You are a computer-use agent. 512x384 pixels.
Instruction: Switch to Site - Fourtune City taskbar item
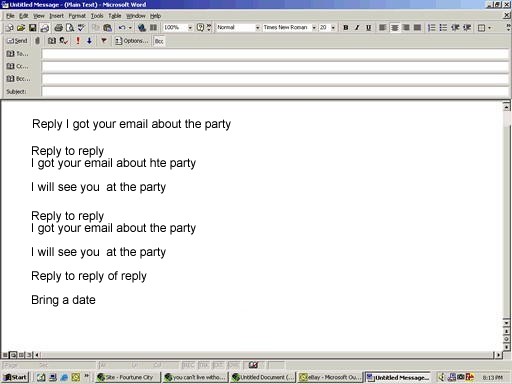click(128, 377)
